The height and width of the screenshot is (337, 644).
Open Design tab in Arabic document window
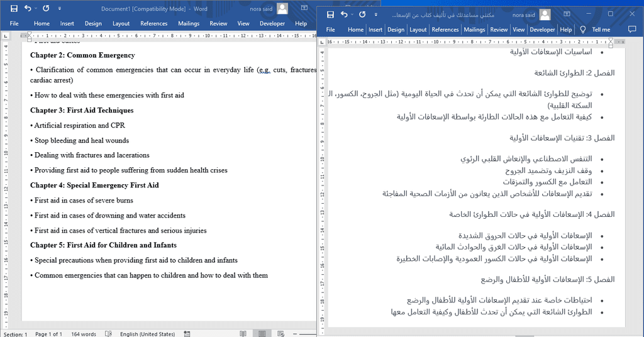[396, 30]
